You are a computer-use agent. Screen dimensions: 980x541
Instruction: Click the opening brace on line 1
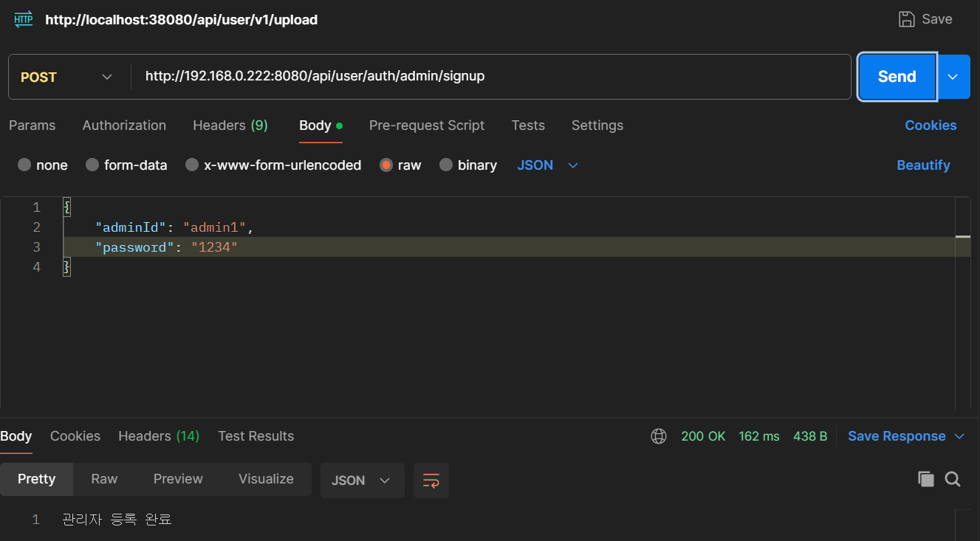click(x=66, y=207)
